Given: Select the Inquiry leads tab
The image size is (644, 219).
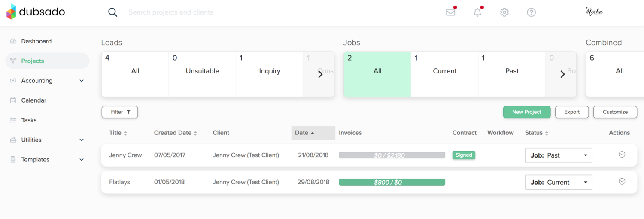Looking at the screenshot, I should click(270, 71).
